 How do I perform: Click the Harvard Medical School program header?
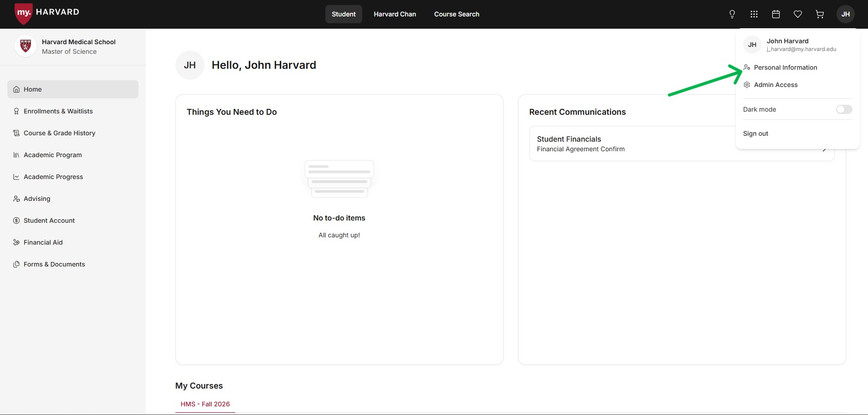tap(79, 42)
